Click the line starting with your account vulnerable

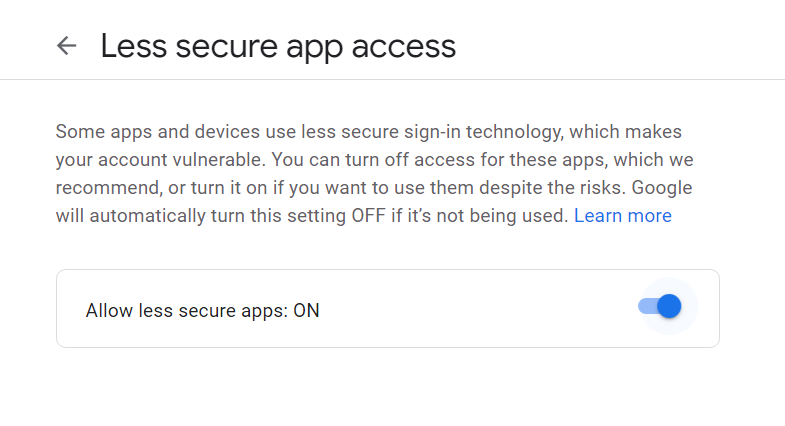coord(375,160)
